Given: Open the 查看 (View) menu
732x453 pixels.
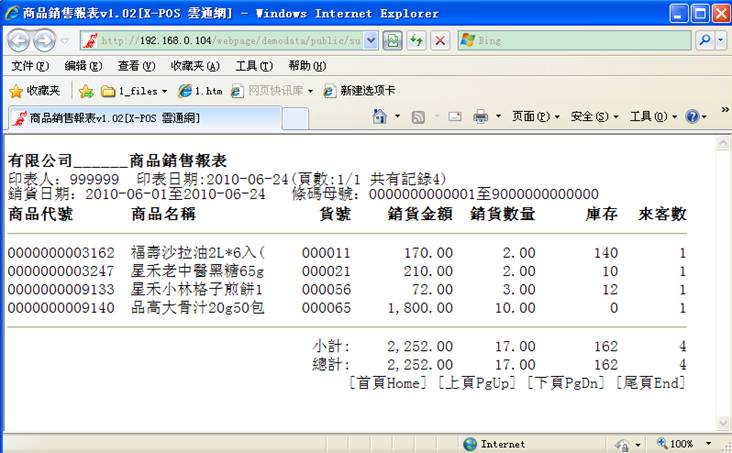Looking at the screenshot, I should click(x=136, y=66).
